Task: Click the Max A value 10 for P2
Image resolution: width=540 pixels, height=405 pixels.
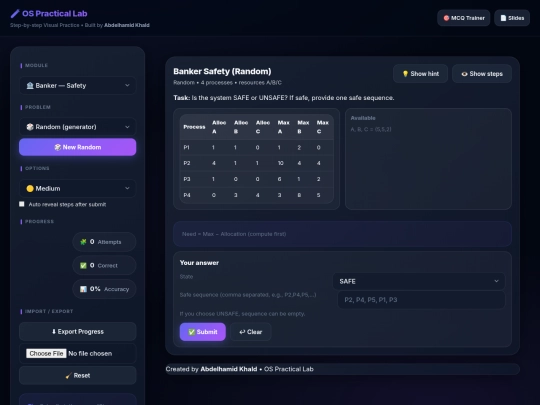Action: click(x=281, y=163)
